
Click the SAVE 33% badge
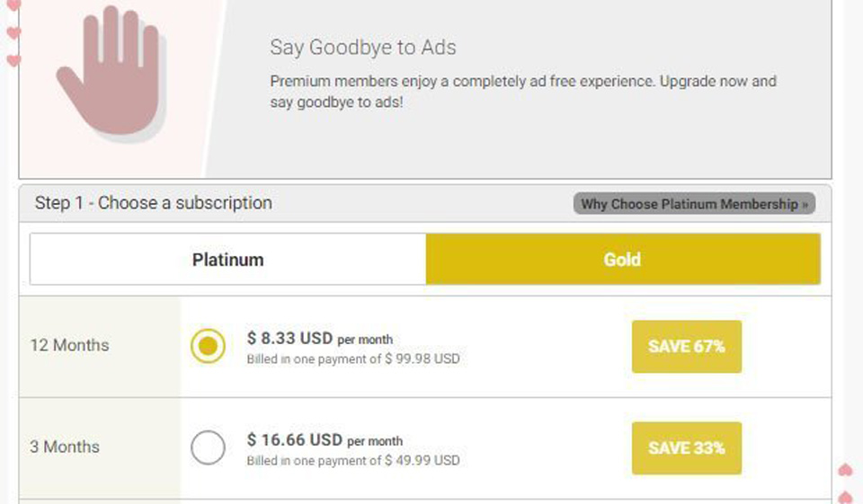coord(687,447)
